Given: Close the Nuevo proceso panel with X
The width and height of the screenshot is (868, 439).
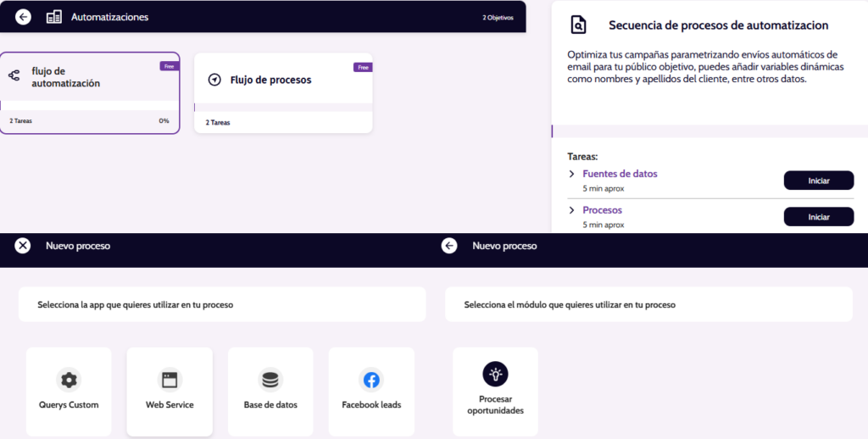Looking at the screenshot, I should [23, 246].
